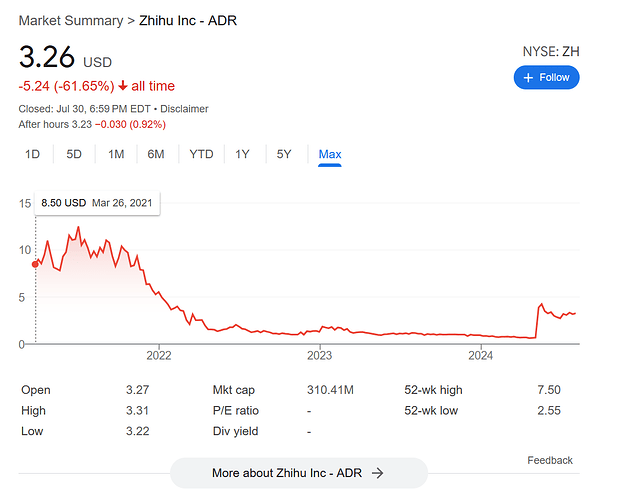The width and height of the screenshot is (621, 500).
Task: Follow the Zhihu stock
Action: point(546,77)
